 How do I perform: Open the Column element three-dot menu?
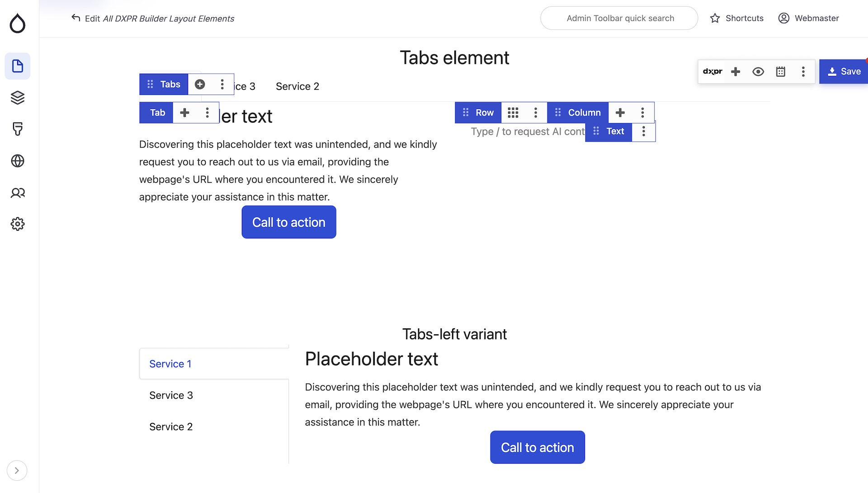[x=642, y=112]
